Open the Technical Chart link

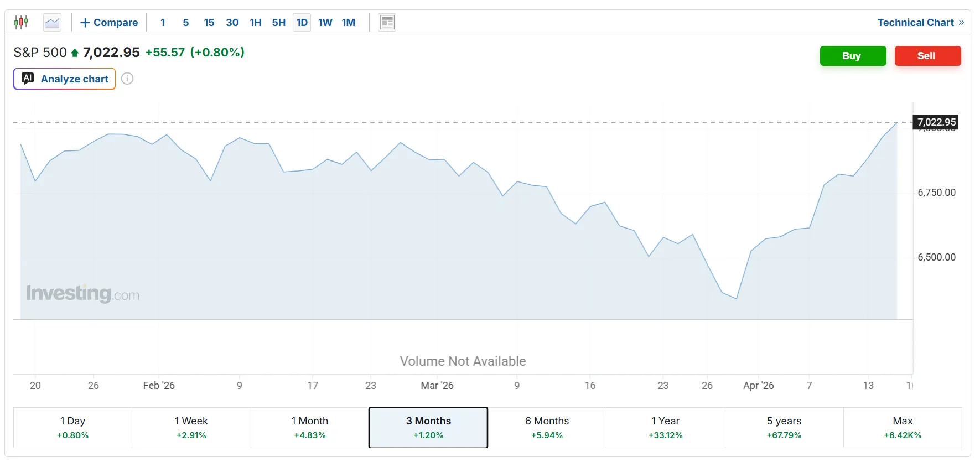920,23
